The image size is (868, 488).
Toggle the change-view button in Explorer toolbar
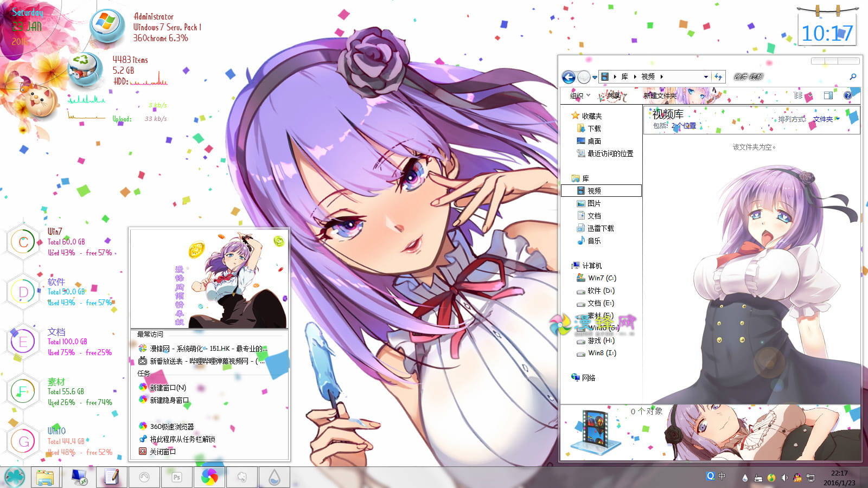(797, 95)
